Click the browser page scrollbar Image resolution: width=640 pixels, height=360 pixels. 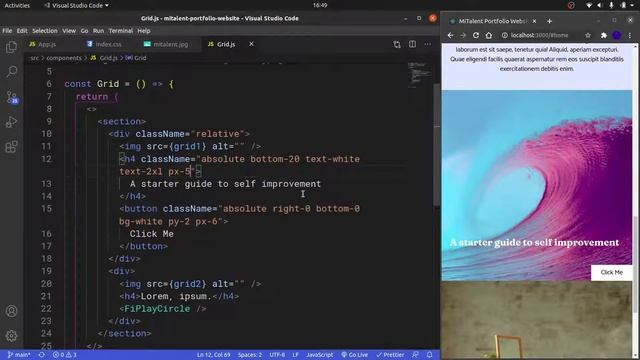pos(636,265)
